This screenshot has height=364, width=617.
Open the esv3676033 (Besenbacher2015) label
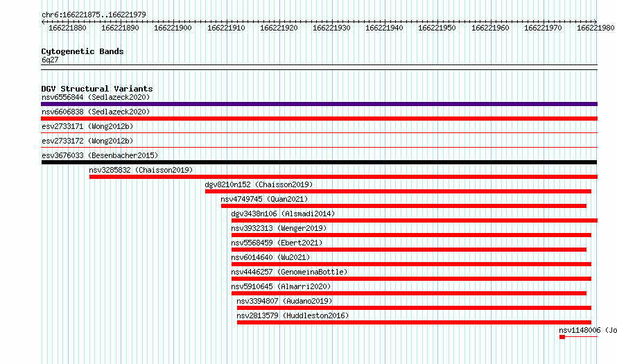coord(100,155)
